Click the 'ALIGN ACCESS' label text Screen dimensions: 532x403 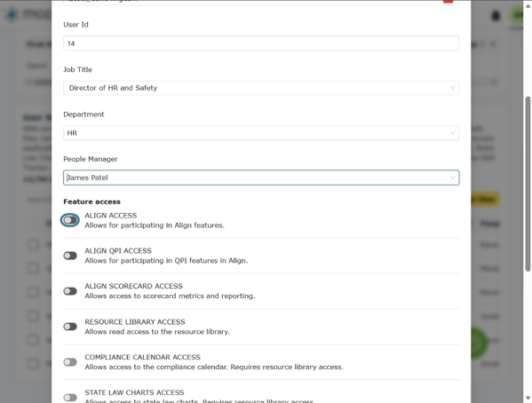111,216
